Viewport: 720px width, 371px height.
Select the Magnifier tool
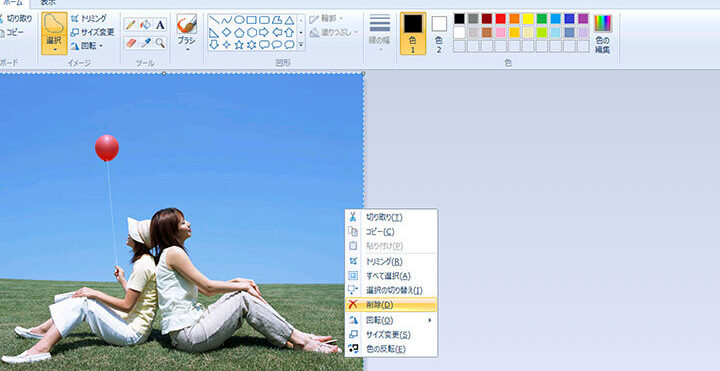pyautogui.click(x=160, y=43)
